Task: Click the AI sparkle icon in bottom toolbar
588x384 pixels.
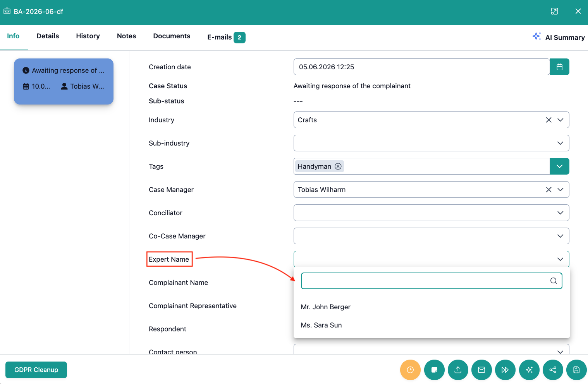Action: click(x=529, y=370)
